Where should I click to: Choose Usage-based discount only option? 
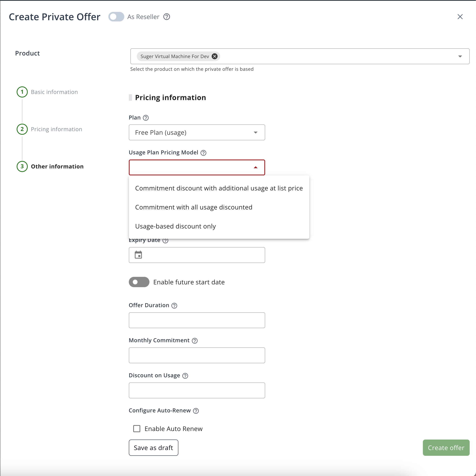click(x=175, y=226)
